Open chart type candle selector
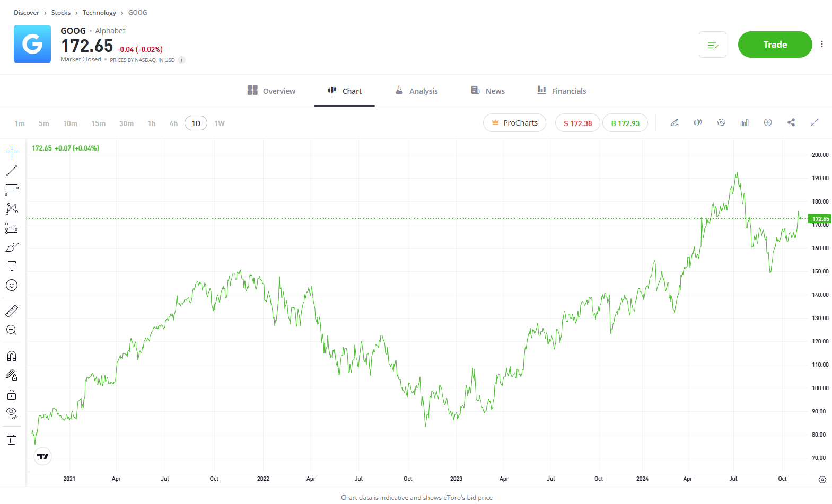 click(x=698, y=122)
